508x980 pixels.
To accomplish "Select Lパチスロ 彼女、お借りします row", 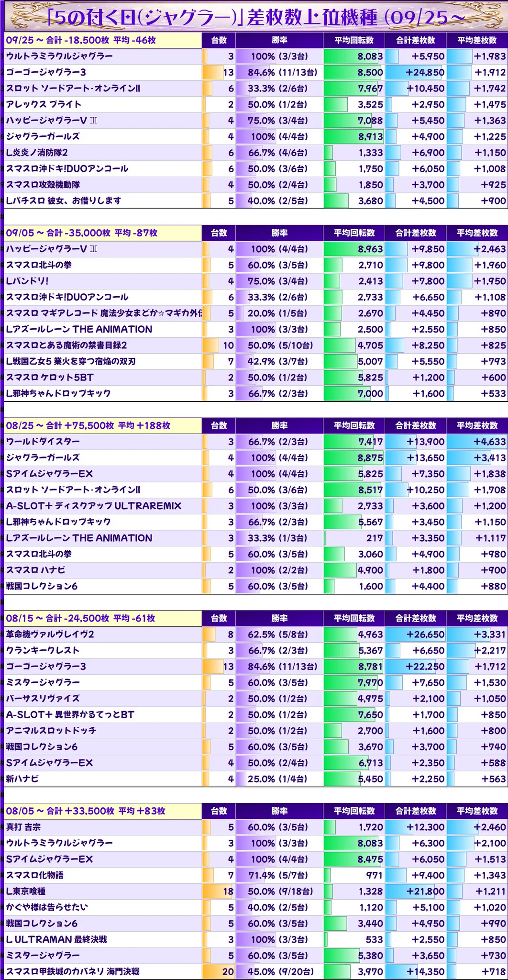I will (256, 201).
